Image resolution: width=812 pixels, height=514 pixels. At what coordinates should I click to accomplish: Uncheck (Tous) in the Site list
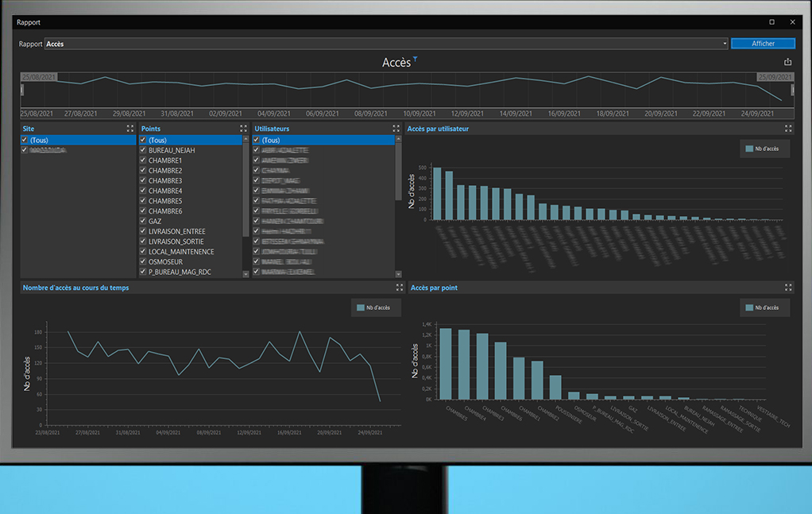pyautogui.click(x=25, y=140)
